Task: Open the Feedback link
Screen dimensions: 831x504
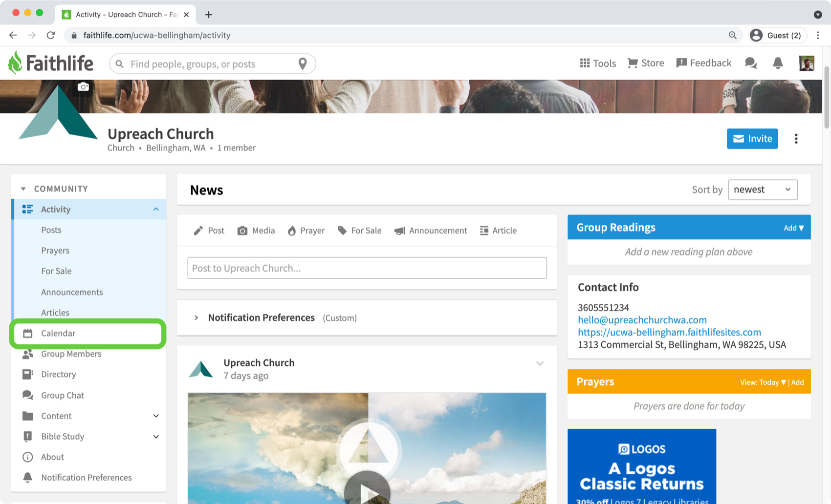Action: (x=704, y=63)
